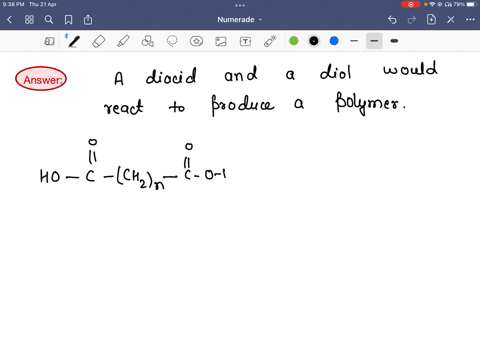Tap the three-dot multitasking indicator at top
The height and width of the screenshot is (360, 480).
[x=240, y=5]
